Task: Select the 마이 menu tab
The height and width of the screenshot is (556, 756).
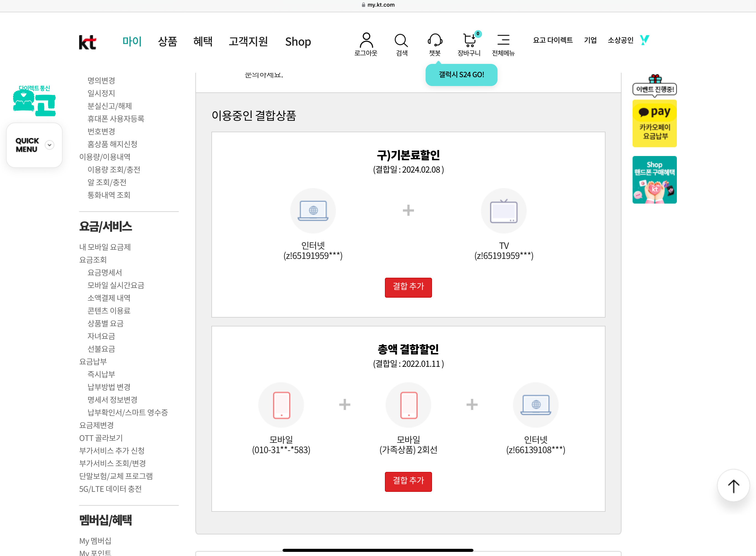Action: pos(132,41)
